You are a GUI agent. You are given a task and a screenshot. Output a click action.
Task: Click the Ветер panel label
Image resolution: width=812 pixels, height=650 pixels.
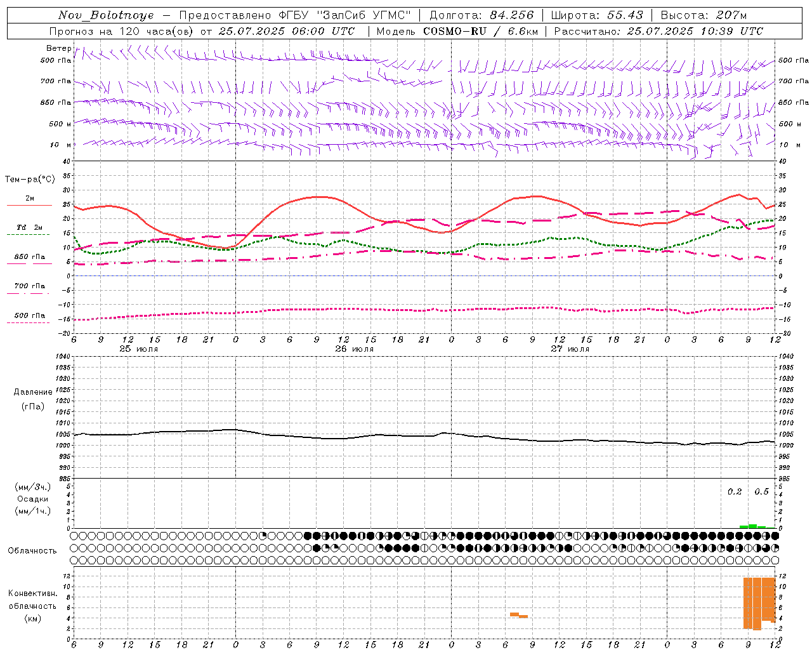coord(58,48)
